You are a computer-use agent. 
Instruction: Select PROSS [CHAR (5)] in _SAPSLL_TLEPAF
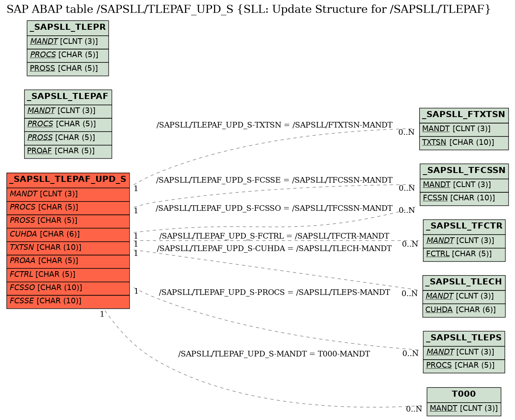point(68,138)
